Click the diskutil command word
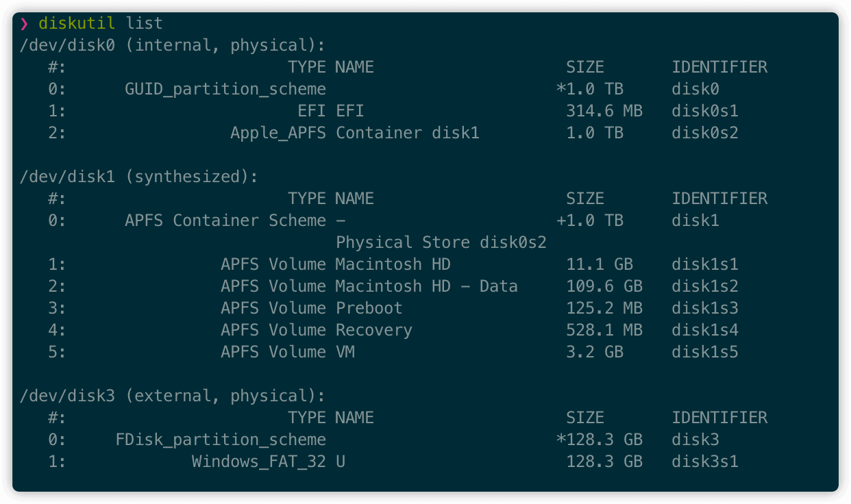This screenshot has width=851, height=504. [77, 23]
